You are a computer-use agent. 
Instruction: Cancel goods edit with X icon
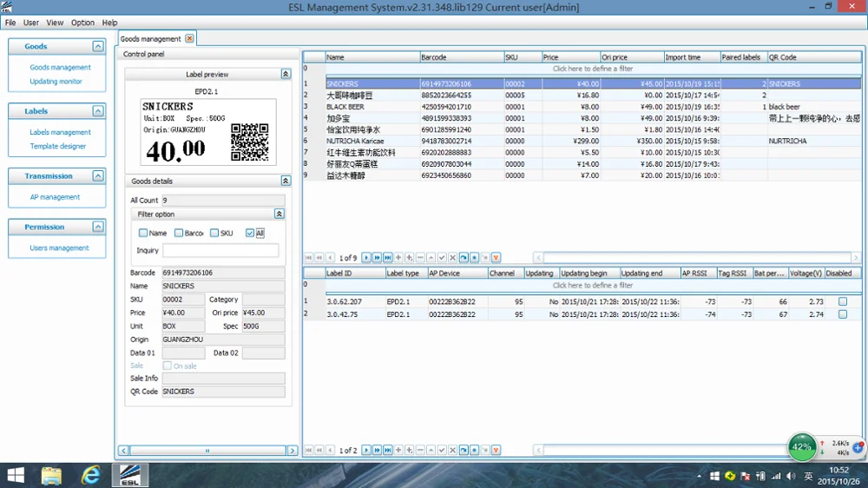point(453,258)
